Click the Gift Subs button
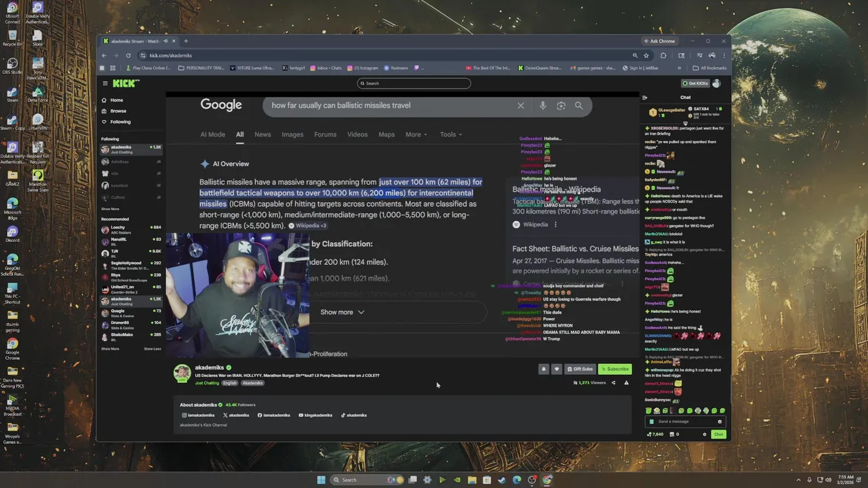868x488 pixels. click(x=580, y=369)
